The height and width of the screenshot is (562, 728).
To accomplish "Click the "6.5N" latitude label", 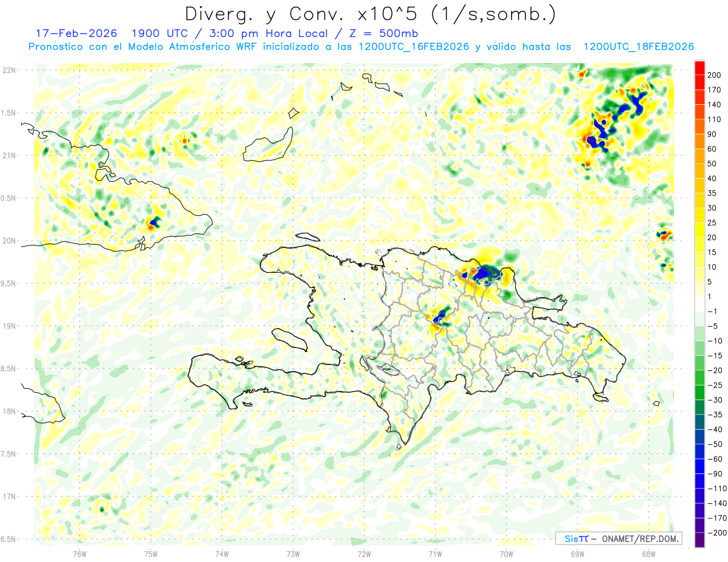I will coord(8,539).
